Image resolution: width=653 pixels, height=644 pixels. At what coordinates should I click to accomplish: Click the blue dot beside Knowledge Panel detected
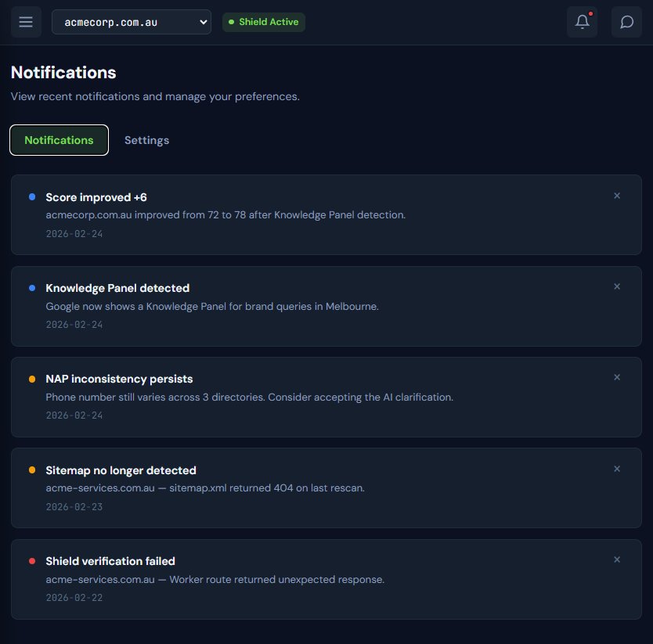point(32,288)
